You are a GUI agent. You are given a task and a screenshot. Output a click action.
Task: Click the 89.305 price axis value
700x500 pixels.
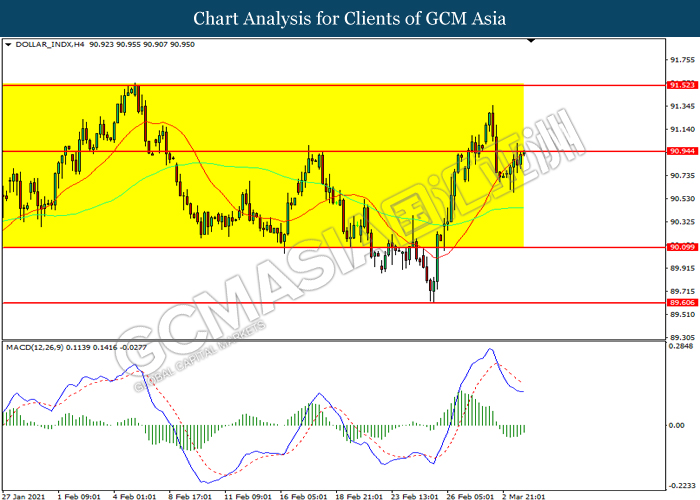click(683, 338)
